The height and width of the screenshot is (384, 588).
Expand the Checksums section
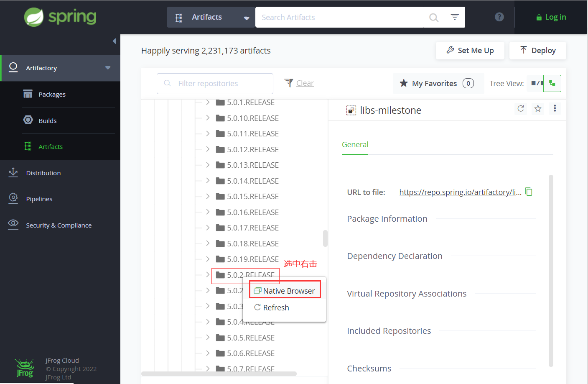coord(369,369)
